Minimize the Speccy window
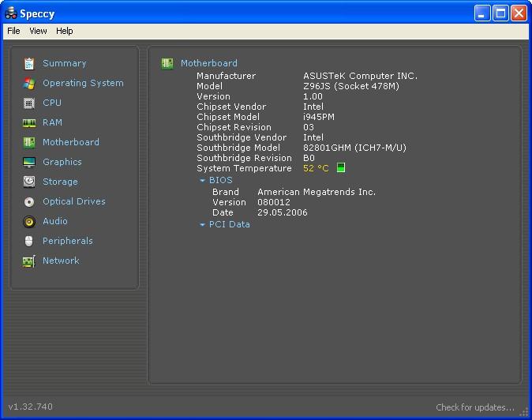This screenshot has height=420, width=532. tap(481, 13)
